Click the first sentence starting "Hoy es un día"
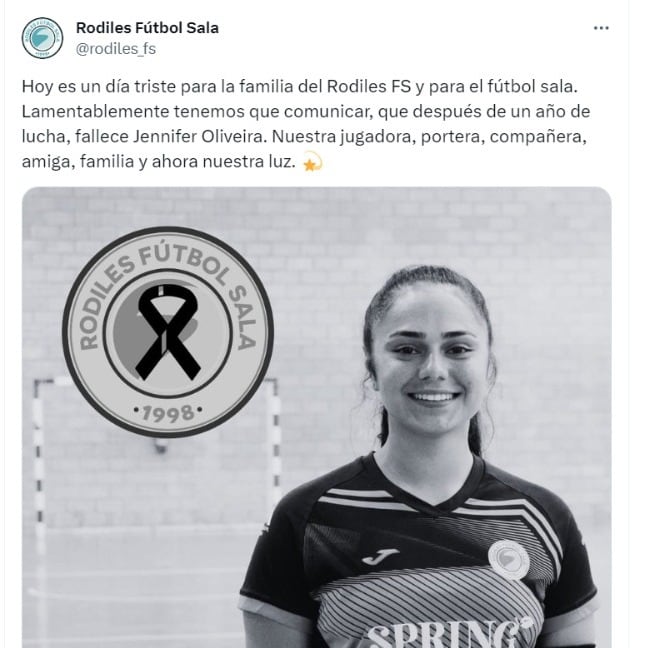The width and height of the screenshot is (648, 648). coord(300,87)
